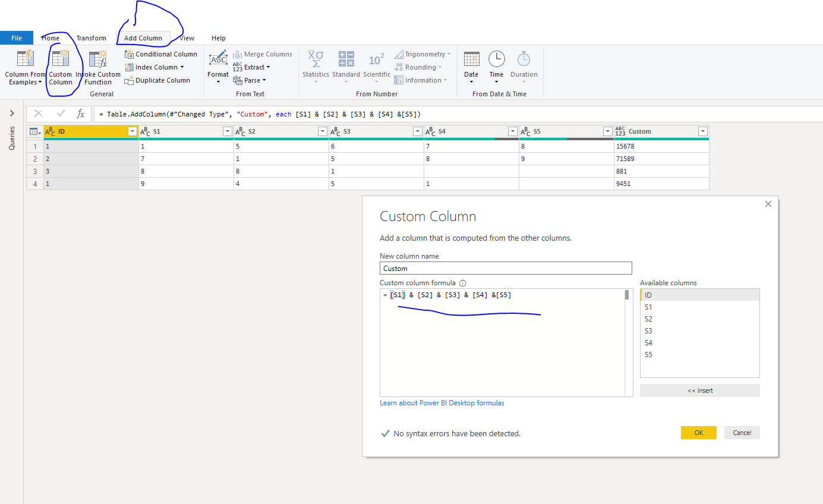The image size is (823, 504).
Task: Open the Custom column filter dropdown
Action: [x=703, y=131]
